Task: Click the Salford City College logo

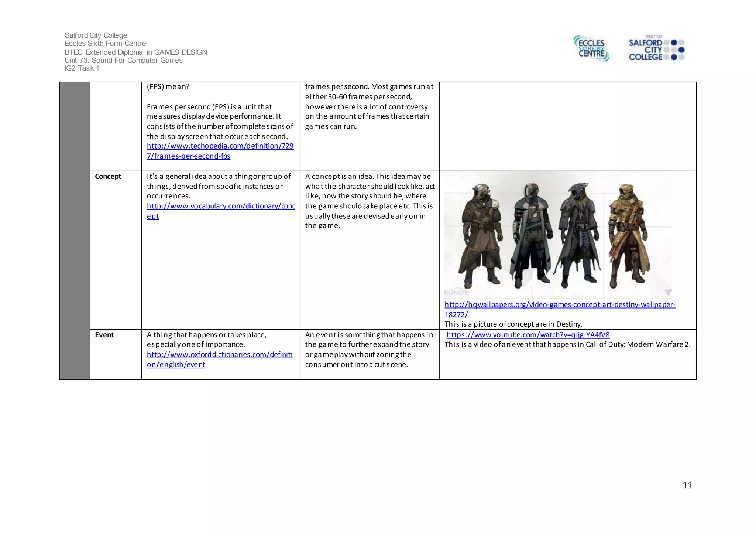Action: click(656, 48)
